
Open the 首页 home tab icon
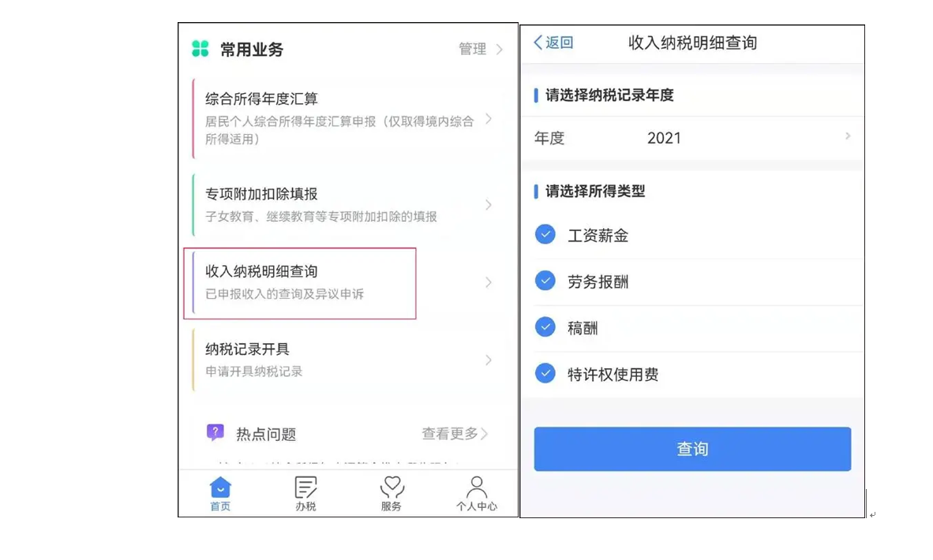tap(220, 487)
